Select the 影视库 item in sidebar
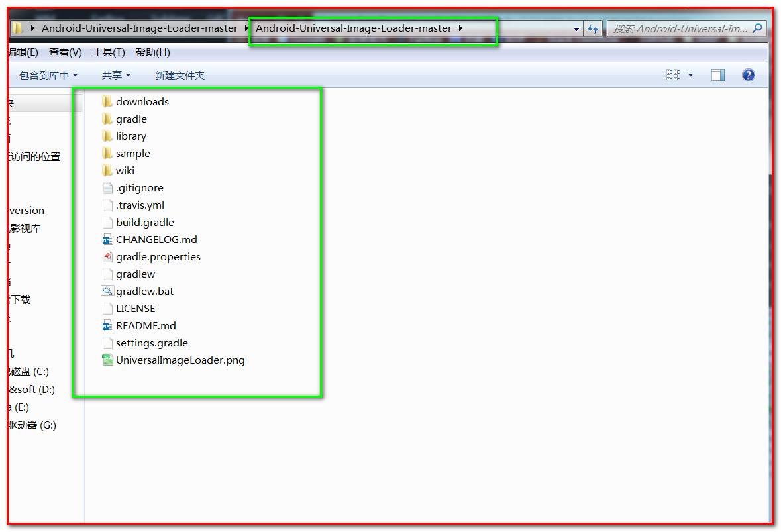This screenshot has height=532, width=781. click(25, 229)
